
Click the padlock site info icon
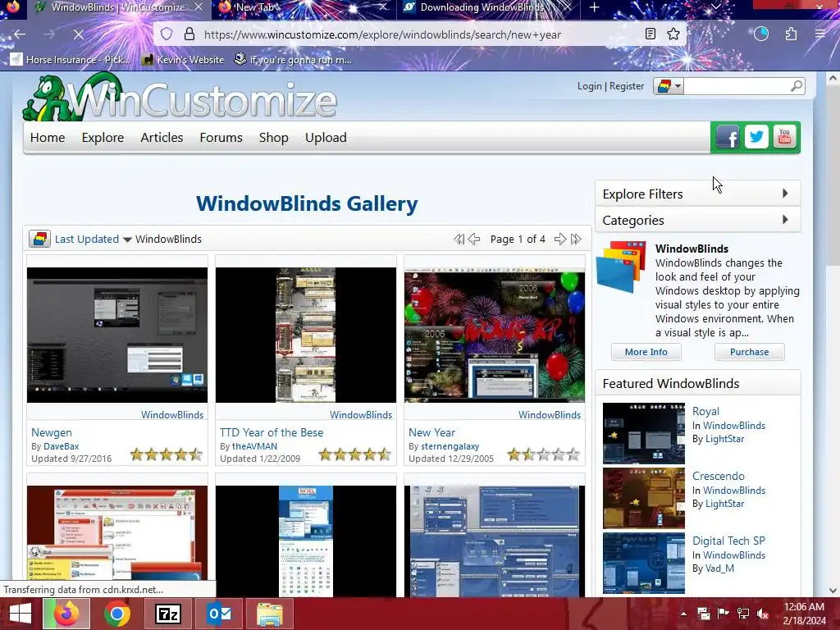click(189, 34)
